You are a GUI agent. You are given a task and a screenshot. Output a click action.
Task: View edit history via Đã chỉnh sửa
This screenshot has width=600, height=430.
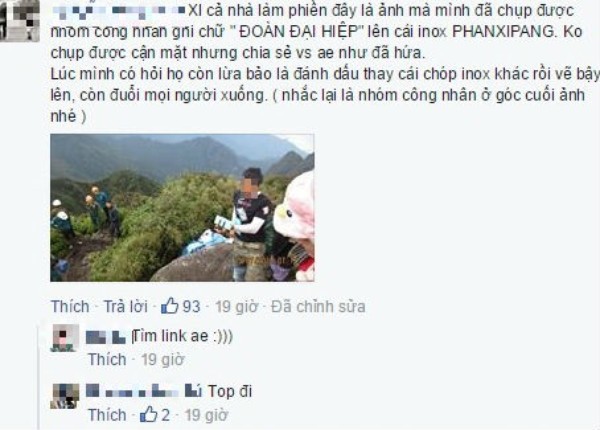pyautogui.click(x=318, y=306)
